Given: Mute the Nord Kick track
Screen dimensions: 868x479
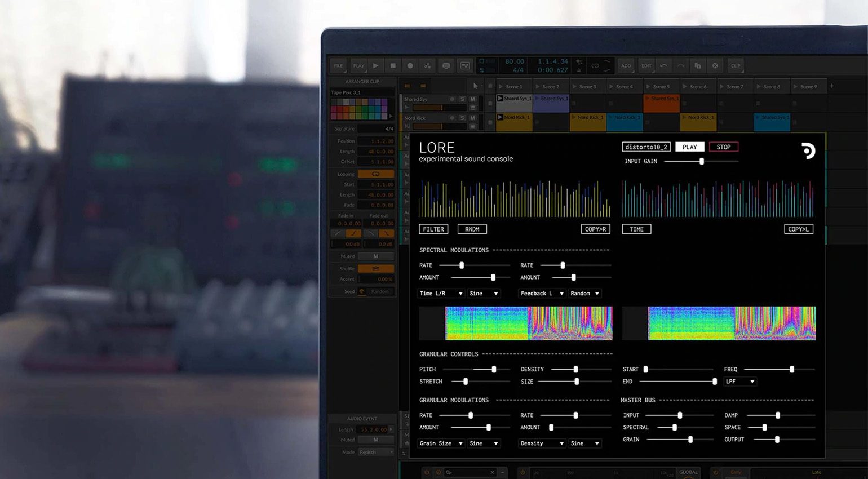Looking at the screenshot, I should (x=473, y=118).
